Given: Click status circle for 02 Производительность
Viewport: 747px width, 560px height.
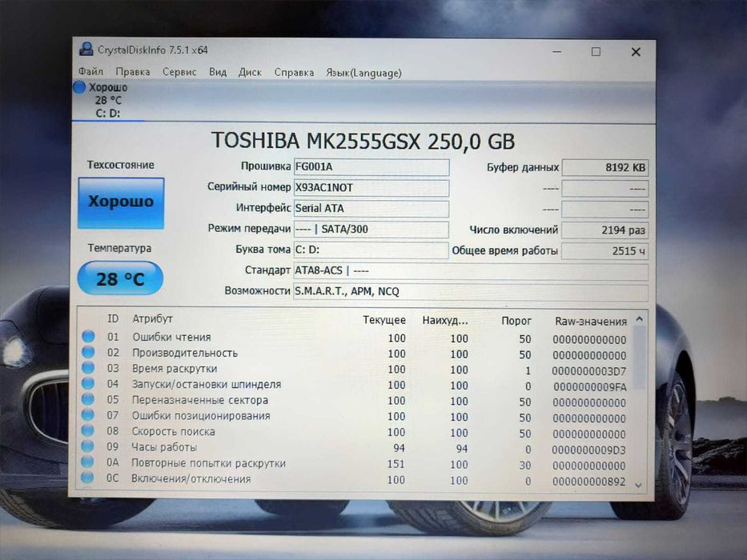Looking at the screenshot, I should pyautogui.click(x=88, y=352).
